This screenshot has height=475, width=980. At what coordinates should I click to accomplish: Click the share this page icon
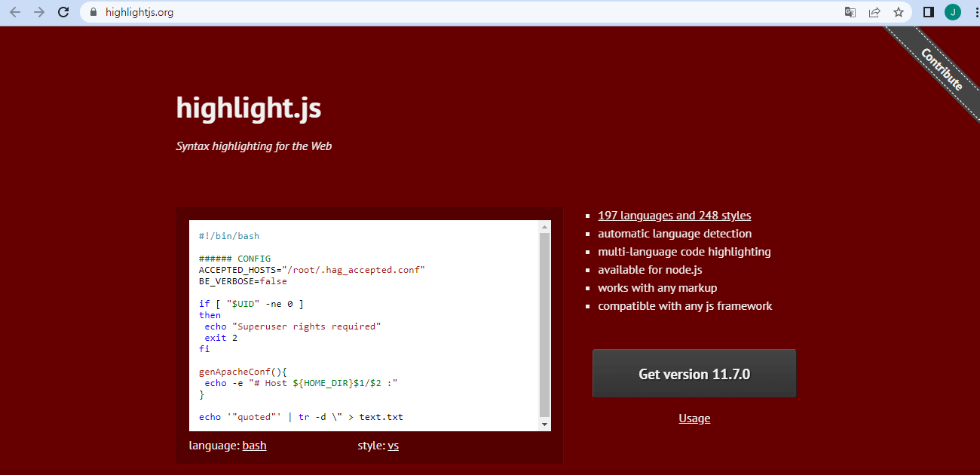874,12
